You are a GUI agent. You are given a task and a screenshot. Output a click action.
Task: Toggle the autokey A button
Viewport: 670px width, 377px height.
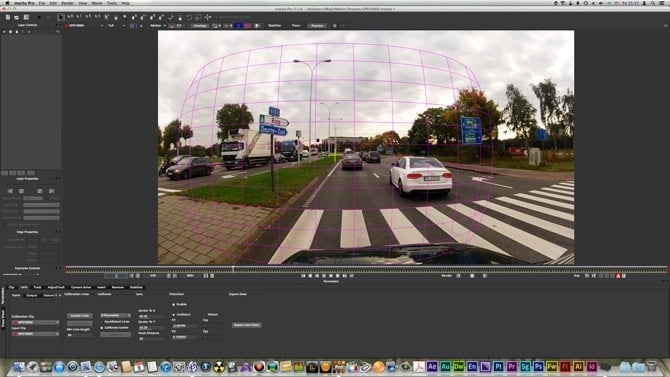[x=618, y=276]
